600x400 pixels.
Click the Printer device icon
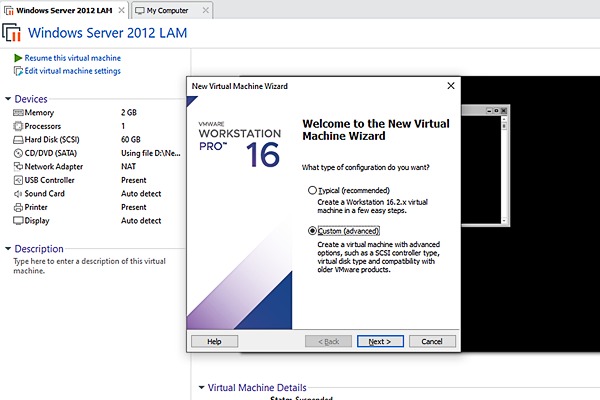(18, 207)
